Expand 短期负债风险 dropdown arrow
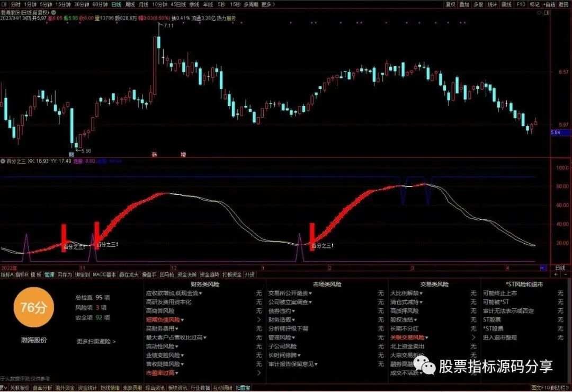Viewport: 572px width, 392px height. [182, 320]
